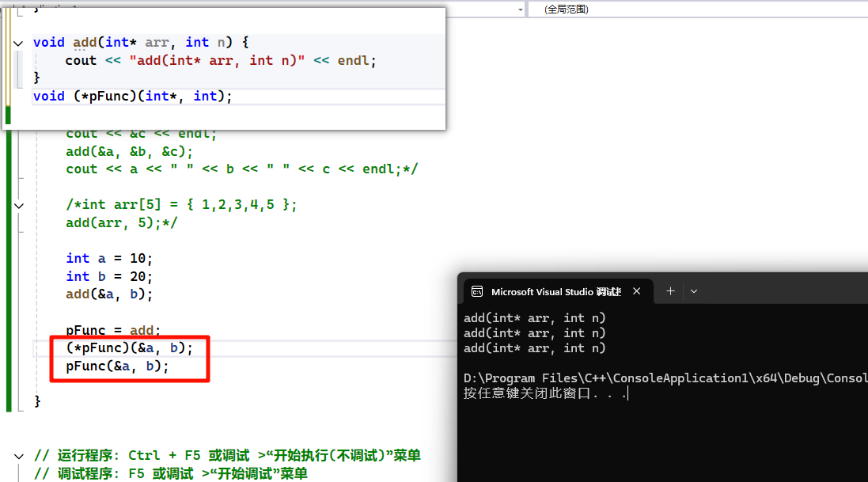The width and height of the screenshot is (868, 482).
Task: Click the terminal console icon in the tab
Action: 477,291
